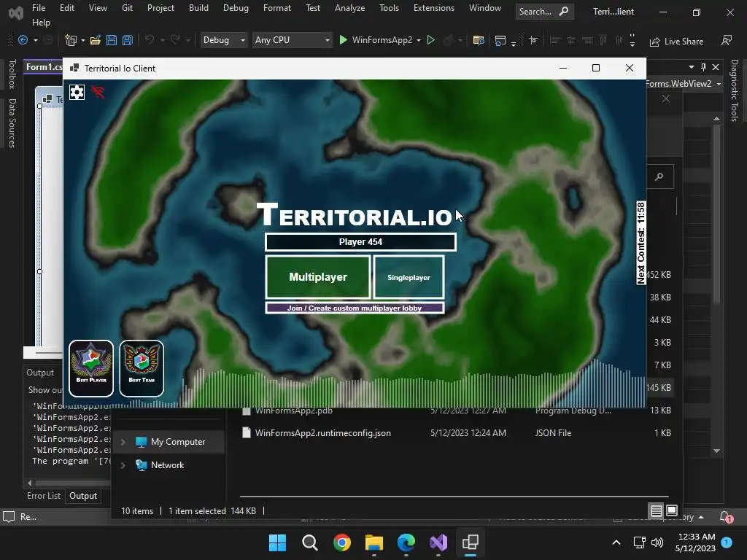Click the browser window toolbar icon
Viewport: 747px width, 560px height.
tap(500, 41)
